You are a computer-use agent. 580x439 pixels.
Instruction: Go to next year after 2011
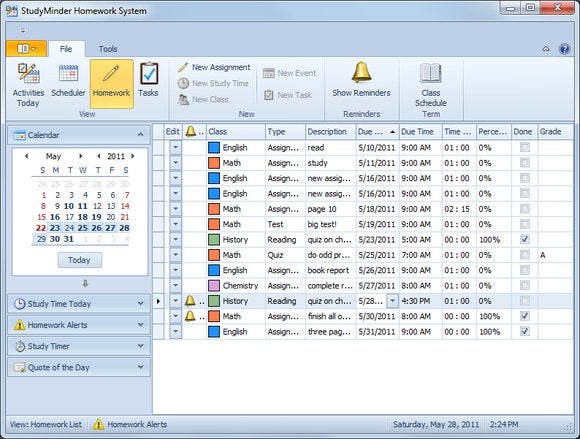tap(133, 156)
